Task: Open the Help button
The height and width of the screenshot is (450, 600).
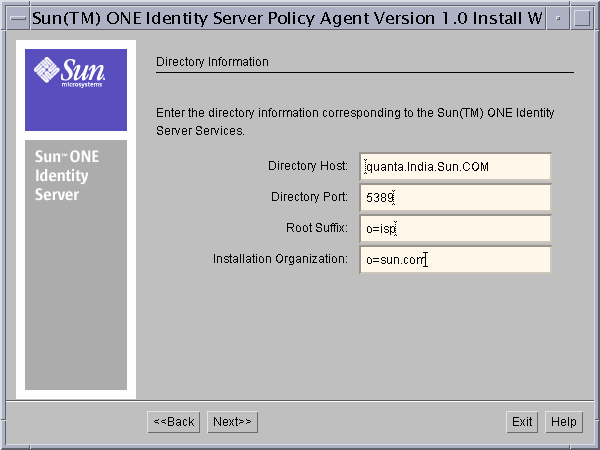Action: click(564, 422)
